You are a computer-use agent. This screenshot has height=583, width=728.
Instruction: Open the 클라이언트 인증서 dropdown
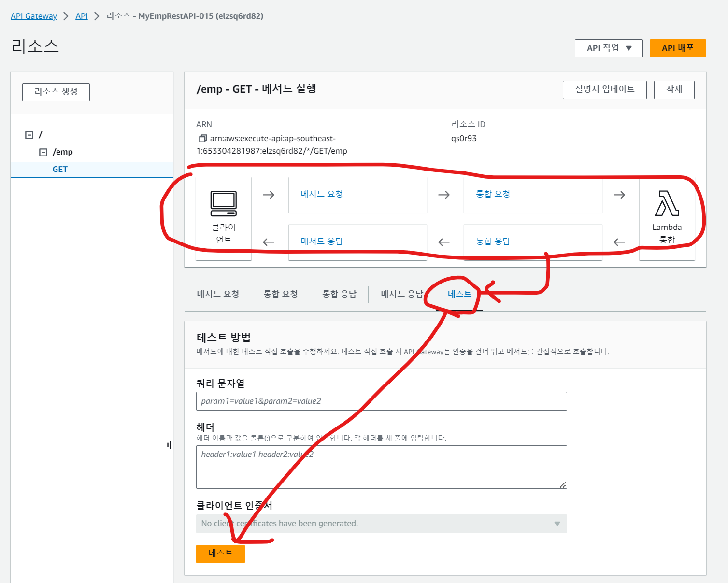coord(382,524)
